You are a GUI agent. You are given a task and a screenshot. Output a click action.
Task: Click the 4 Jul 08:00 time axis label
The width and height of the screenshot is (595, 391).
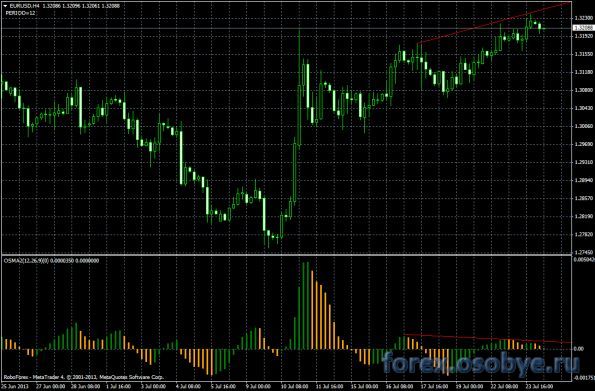pyautogui.click(x=190, y=387)
